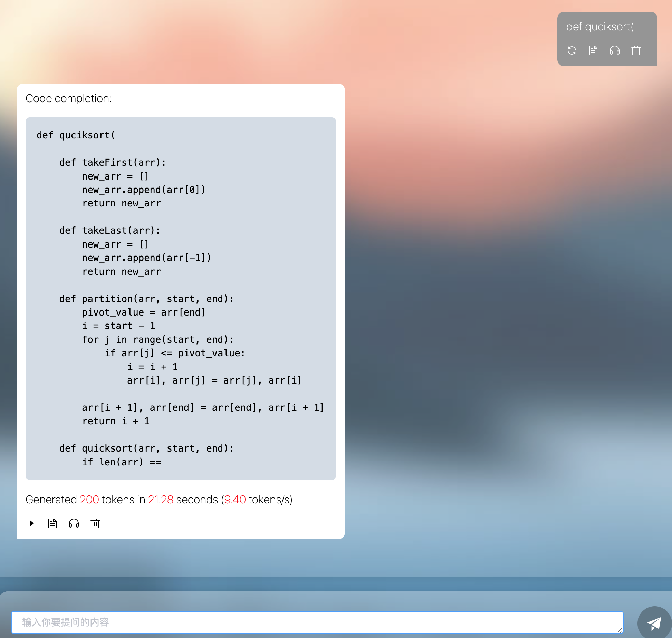This screenshot has width=672, height=638.
Task: Click the 'Code completion:' heading
Action: 68,99
